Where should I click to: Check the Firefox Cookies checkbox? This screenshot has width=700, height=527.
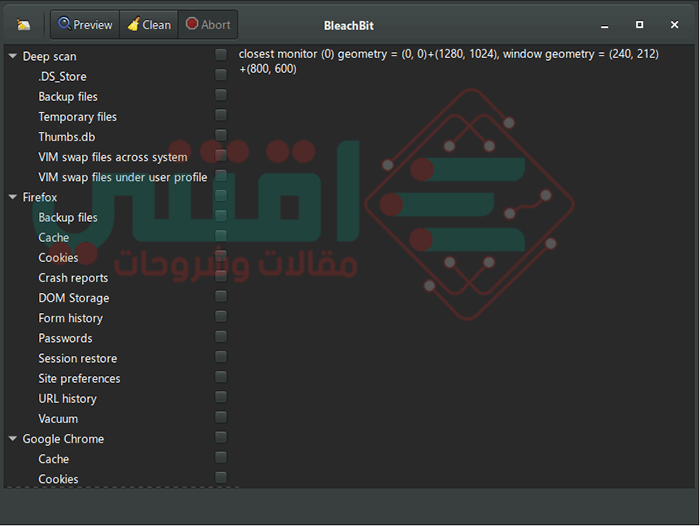[221, 256]
